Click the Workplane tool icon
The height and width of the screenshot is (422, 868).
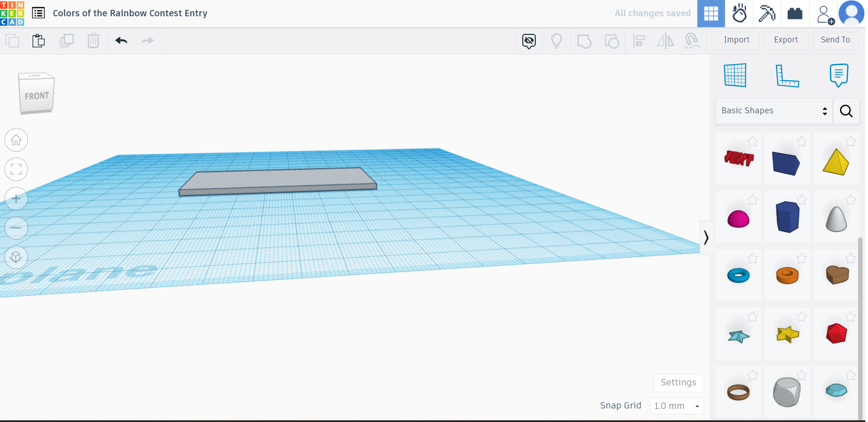[735, 75]
